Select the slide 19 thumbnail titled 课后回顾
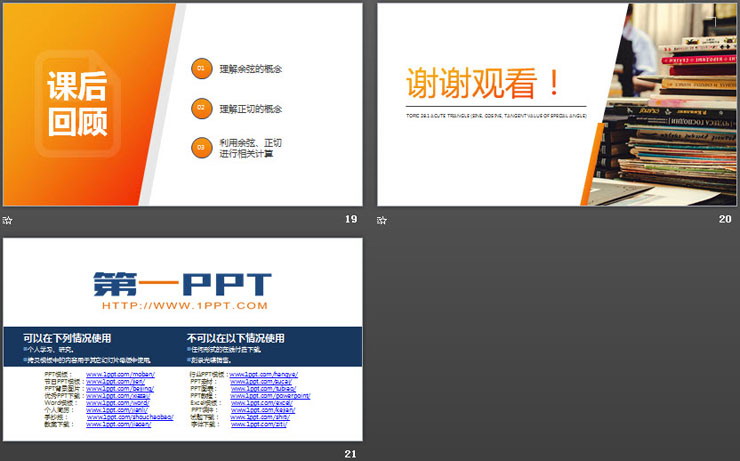 tap(183, 104)
